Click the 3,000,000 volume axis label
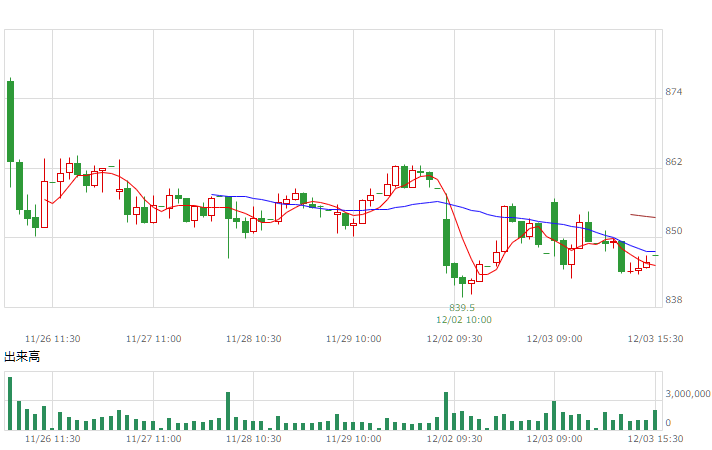 point(687,394)
